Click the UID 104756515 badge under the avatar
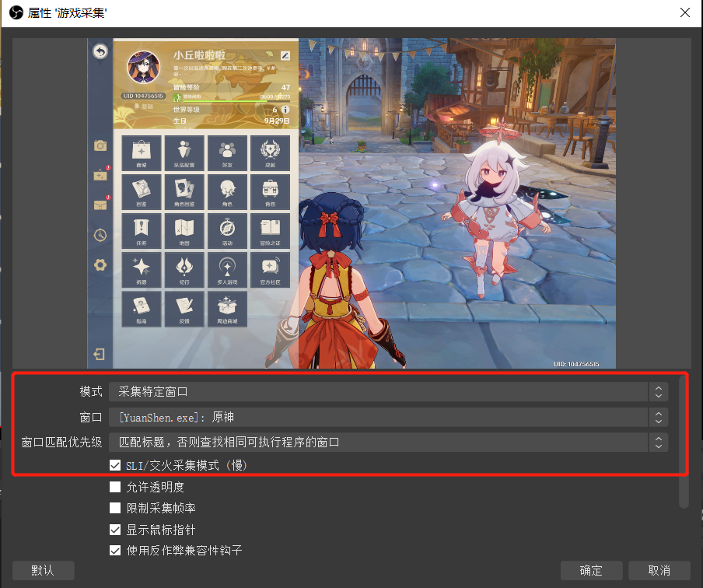 tap(143, 96)
